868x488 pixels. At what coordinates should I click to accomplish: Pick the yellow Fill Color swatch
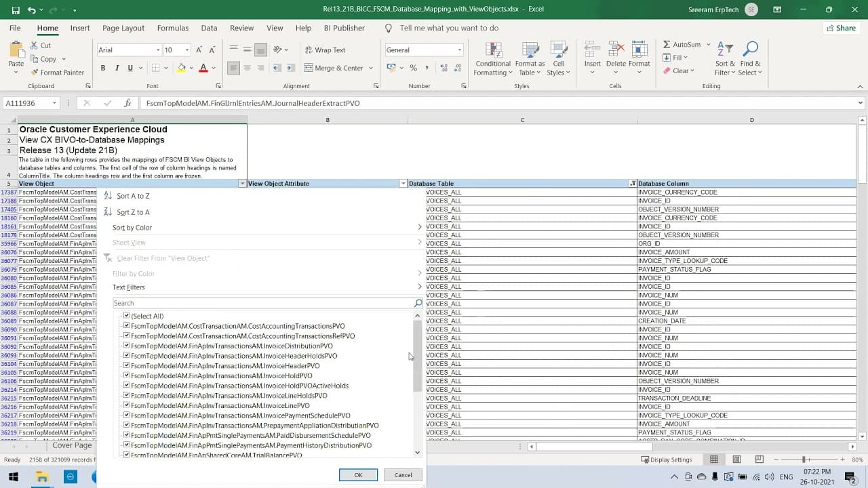[181, 68]
